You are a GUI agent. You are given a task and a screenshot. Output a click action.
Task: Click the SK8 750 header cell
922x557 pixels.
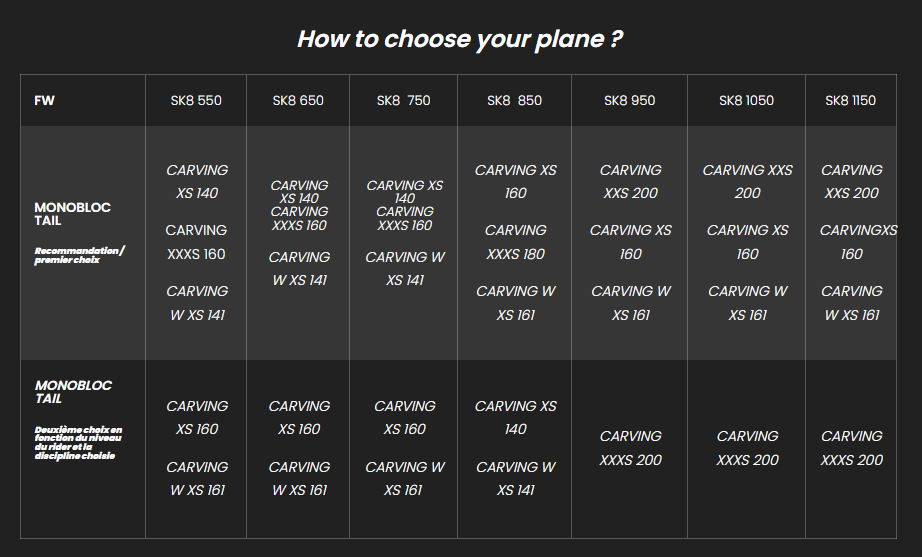coord(403,101)
